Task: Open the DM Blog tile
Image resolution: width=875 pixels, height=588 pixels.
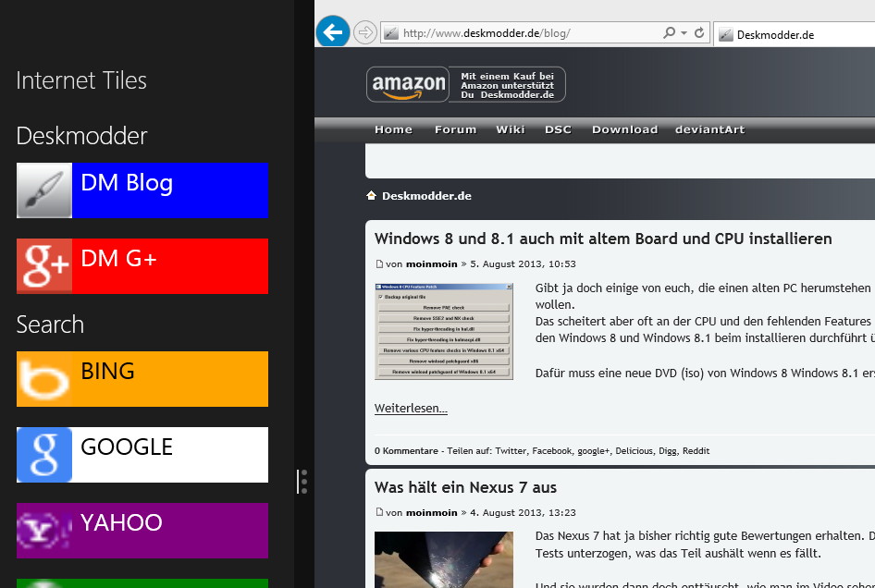Action: (x=142, y=190)
